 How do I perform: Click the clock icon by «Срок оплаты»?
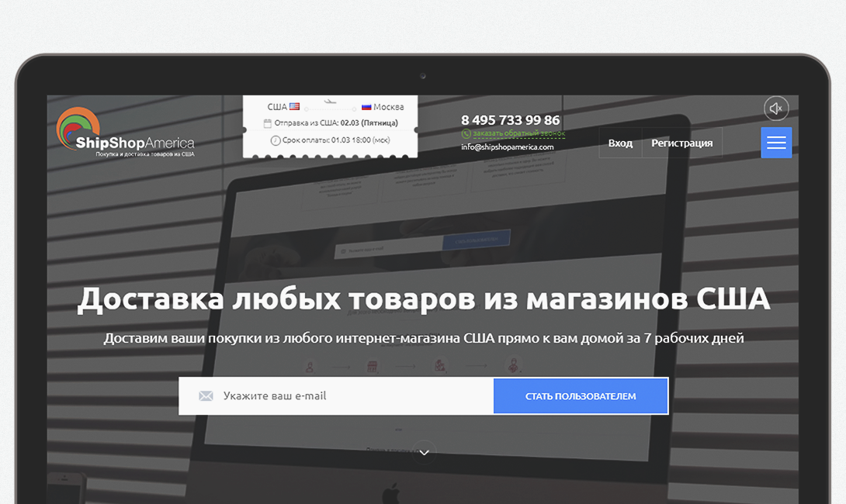click(x=276, y=140)
